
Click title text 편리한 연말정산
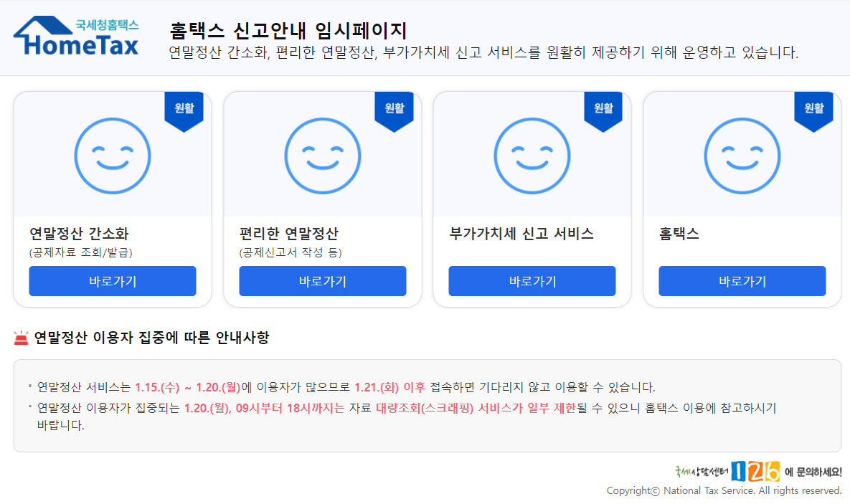[x=289, y=234]
